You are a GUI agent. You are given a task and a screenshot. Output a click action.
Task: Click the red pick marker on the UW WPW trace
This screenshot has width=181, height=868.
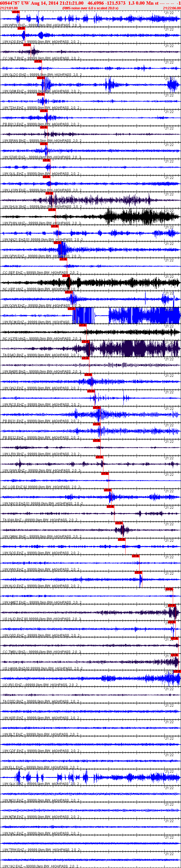click(16, 12)
